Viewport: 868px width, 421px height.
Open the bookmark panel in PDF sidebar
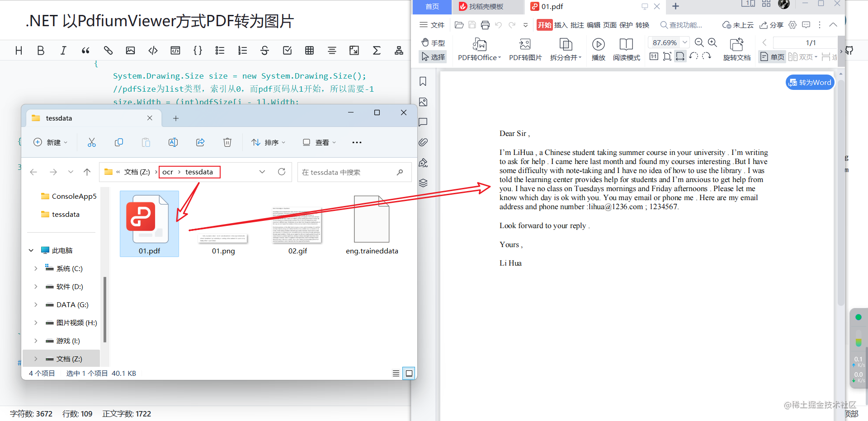(423, 81)
